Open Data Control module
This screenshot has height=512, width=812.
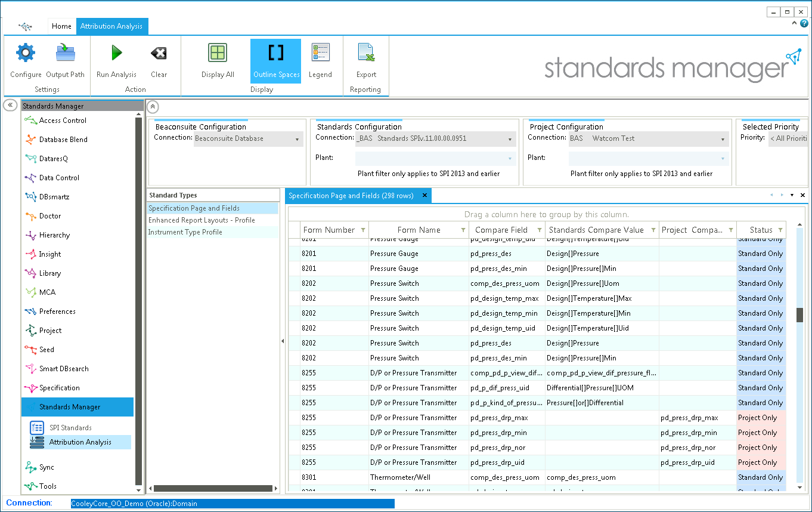(59, 178)
